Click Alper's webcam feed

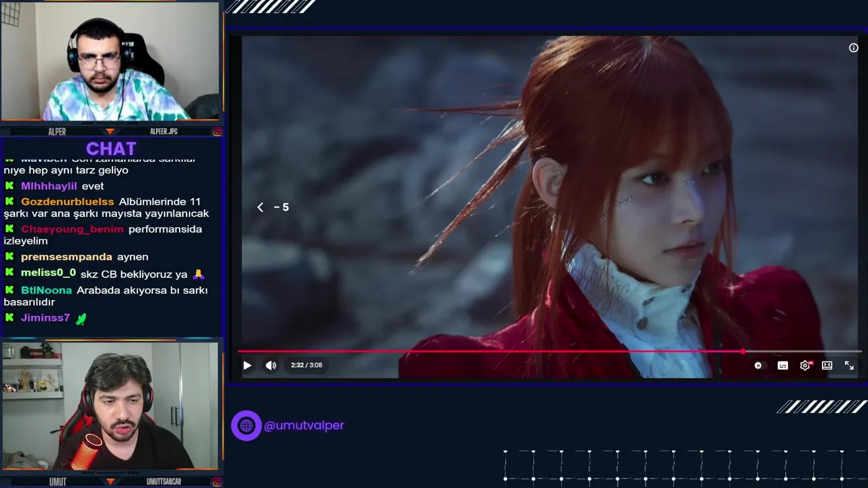pos(110,61)
